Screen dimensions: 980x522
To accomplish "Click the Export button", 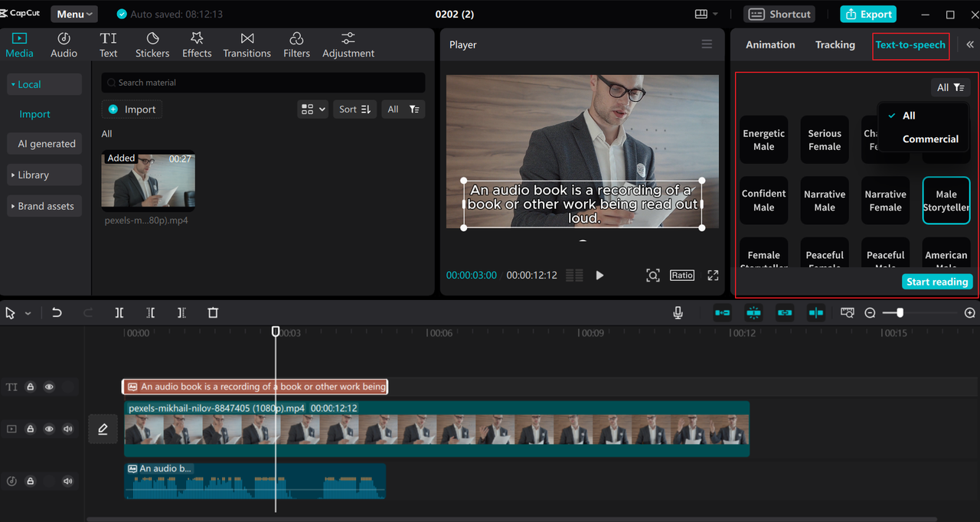I will point(868,14).
